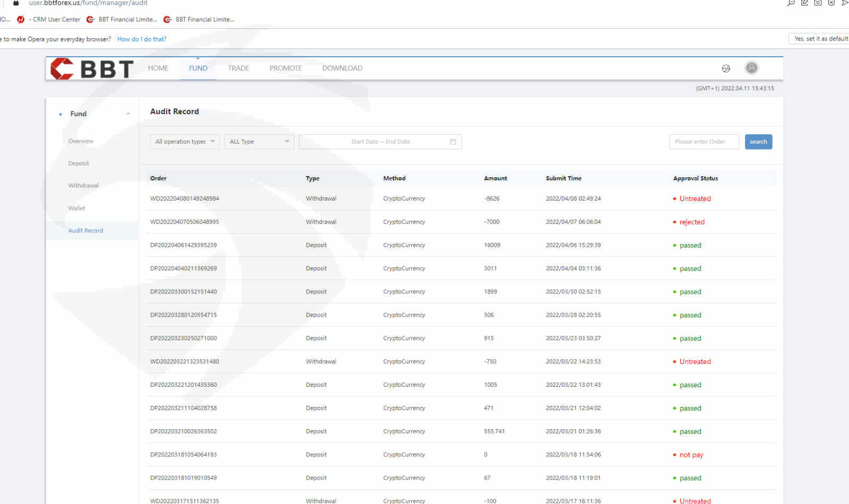The width and height of the screenshot is (849, 504).
Task: Select Withdrawal in the sidebar
Action: 83,186
